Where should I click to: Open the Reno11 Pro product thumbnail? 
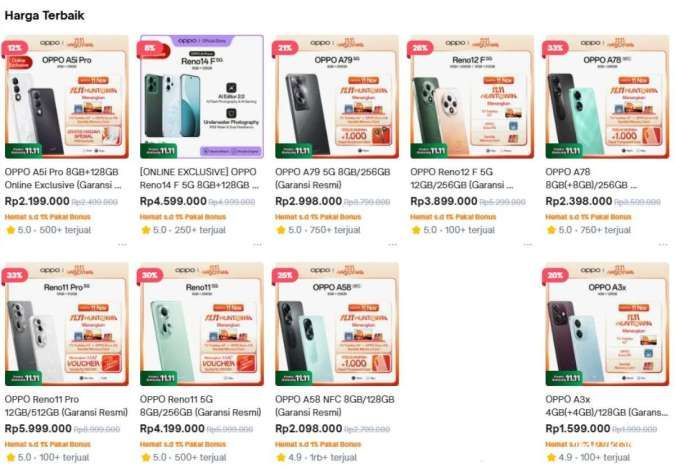(67, 324)
